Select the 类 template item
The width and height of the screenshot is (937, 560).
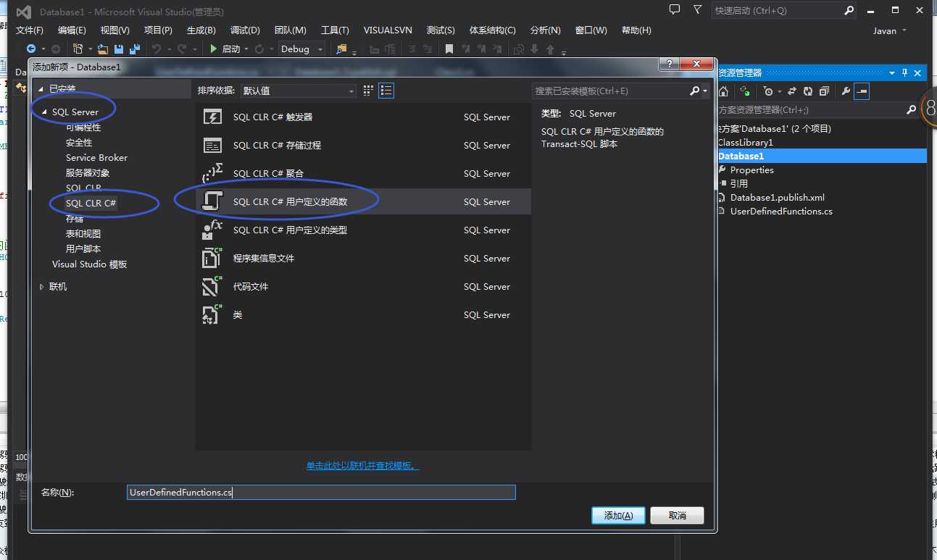(363, 315)
